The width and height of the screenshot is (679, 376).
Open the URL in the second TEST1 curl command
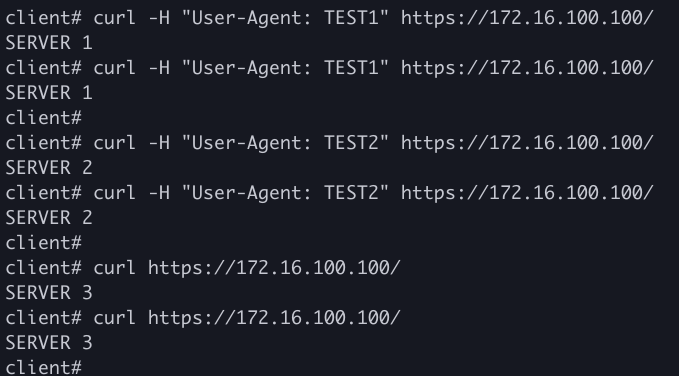tap(527, 68)
